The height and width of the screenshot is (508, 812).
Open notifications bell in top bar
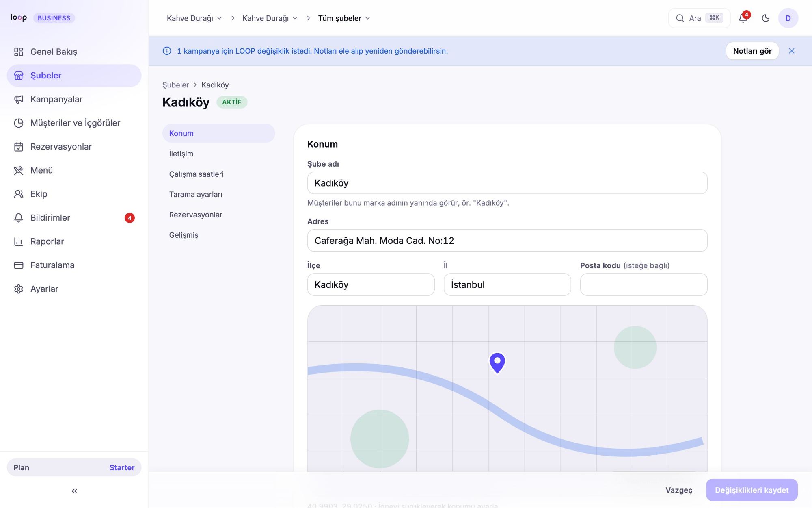(x=743, y=18)
